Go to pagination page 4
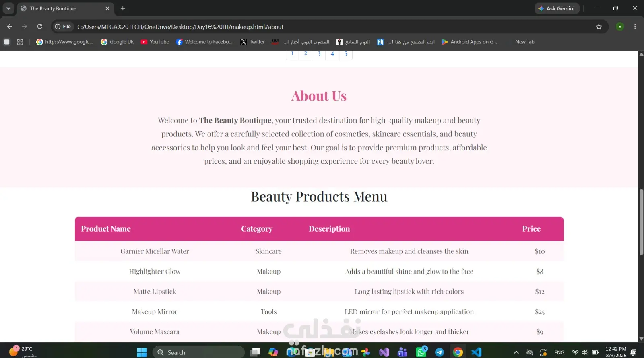Screen dimensions: 644x358 point(332,54)
